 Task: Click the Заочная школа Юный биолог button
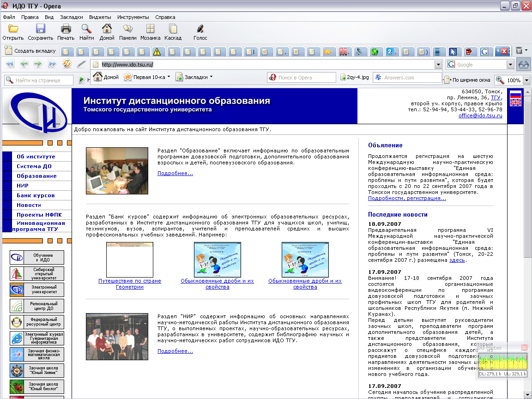[x=36, y=387]
